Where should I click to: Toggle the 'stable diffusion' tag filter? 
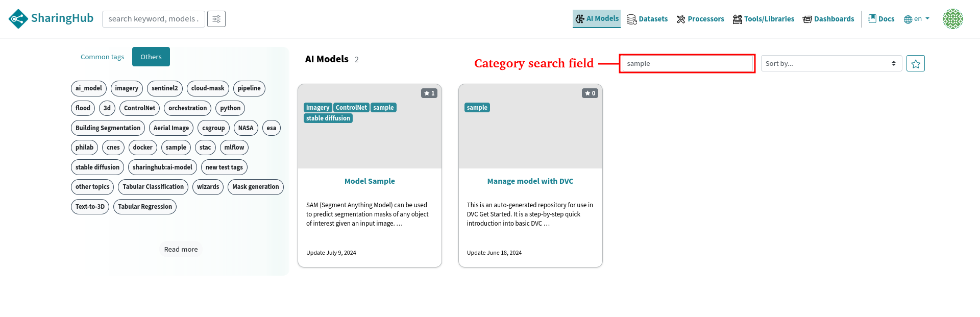point(97,167)
